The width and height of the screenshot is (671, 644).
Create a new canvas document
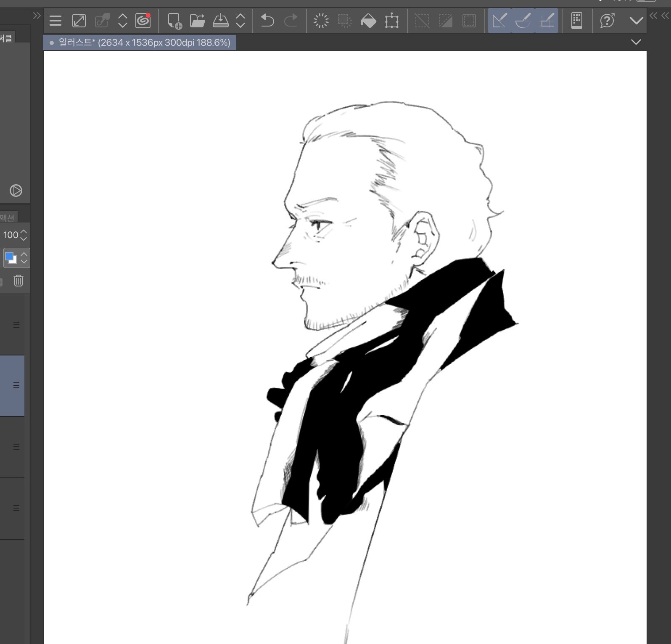point(174,21)
